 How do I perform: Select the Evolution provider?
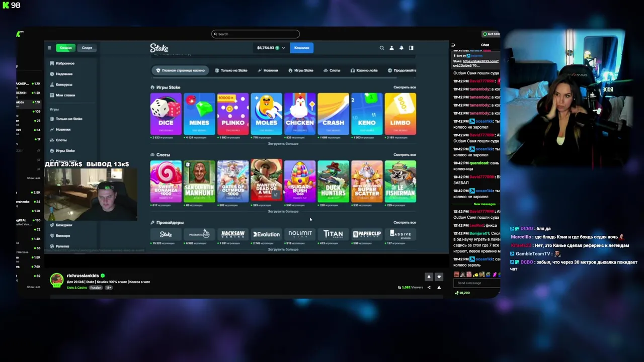point(266,234)
